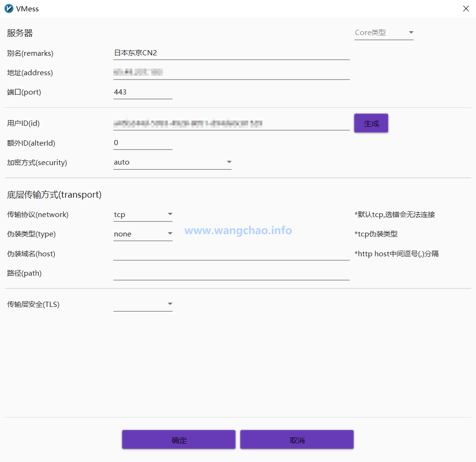Click the 伪装域名(host) label
The height and width of the screenshot is (462, 476).
(31, 253)
